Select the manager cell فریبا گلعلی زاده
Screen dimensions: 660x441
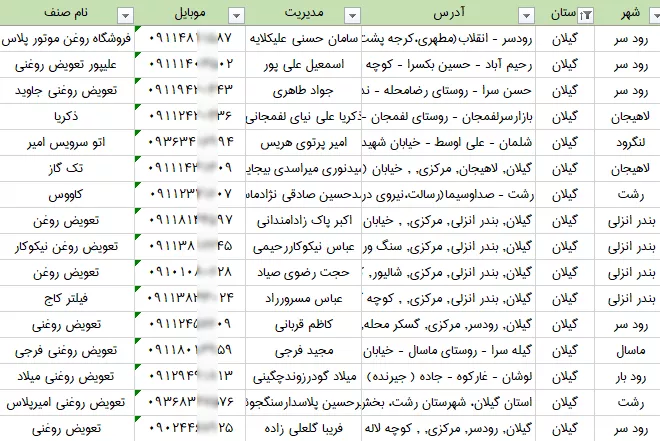coord(303,429)
